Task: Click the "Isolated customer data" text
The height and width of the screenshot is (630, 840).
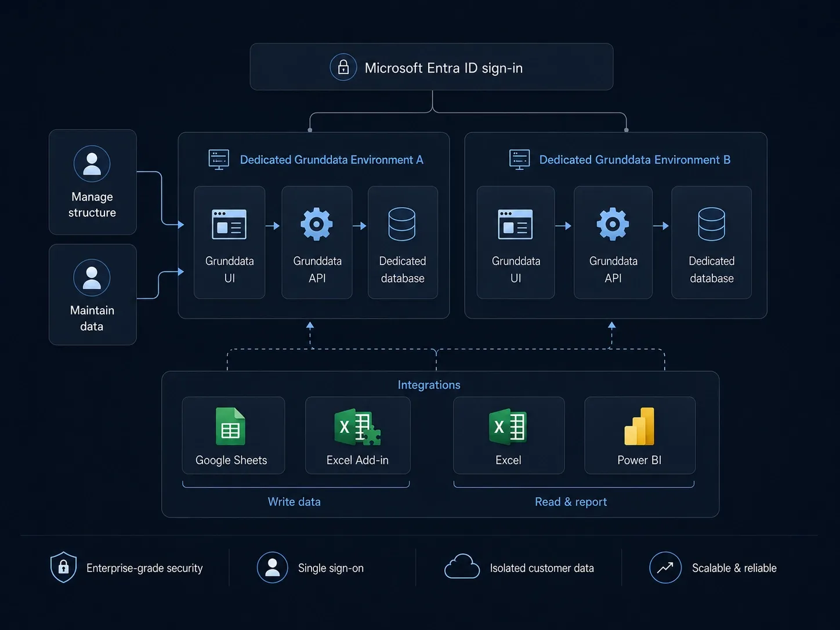Action: (542, 568)
